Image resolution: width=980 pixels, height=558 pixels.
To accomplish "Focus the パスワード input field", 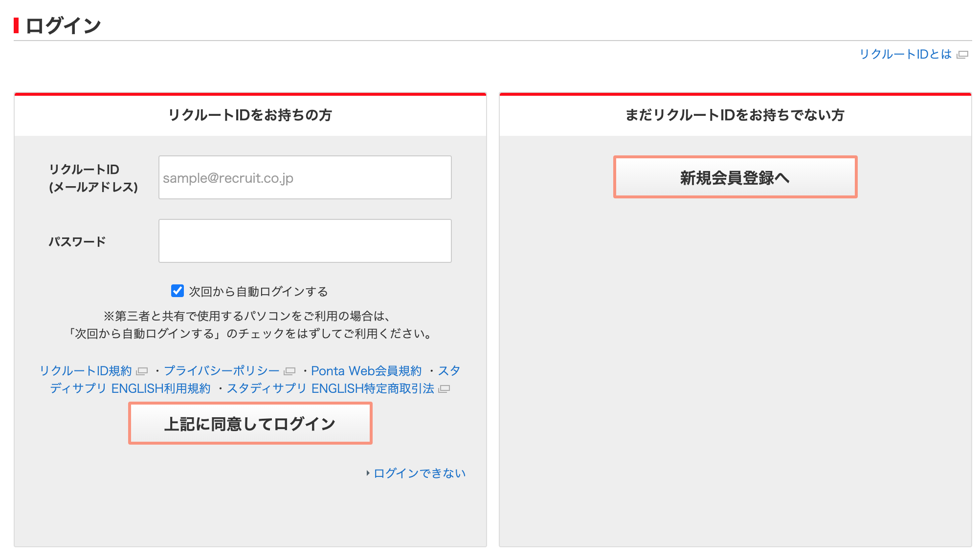I will [x=305, y=241].
